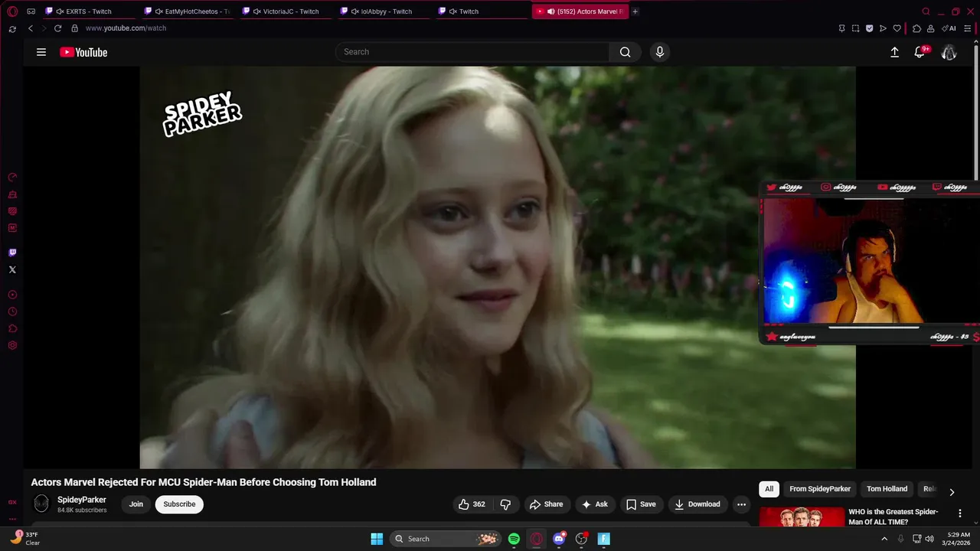Go to YouTube home via logo
This screenshot has height=551, width=980.
tap(83, 52)
